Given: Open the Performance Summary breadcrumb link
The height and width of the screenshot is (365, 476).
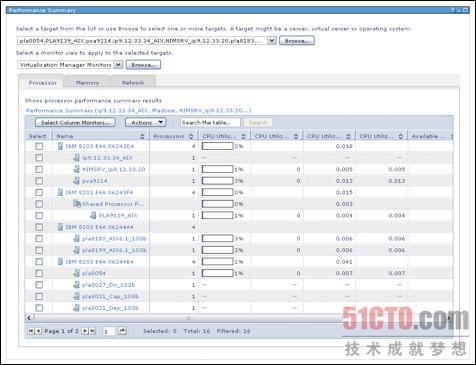Looking at the screenshot, I should [x=139, y=110].
